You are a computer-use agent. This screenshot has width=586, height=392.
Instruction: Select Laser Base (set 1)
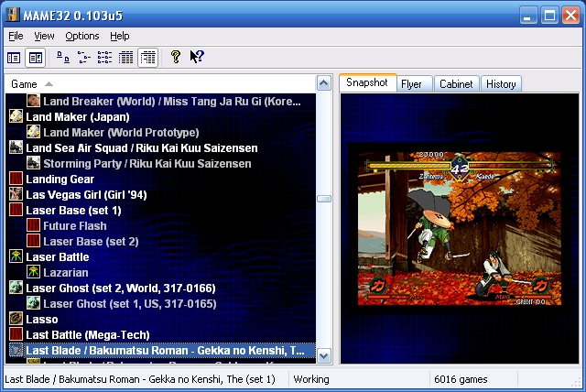73,211
